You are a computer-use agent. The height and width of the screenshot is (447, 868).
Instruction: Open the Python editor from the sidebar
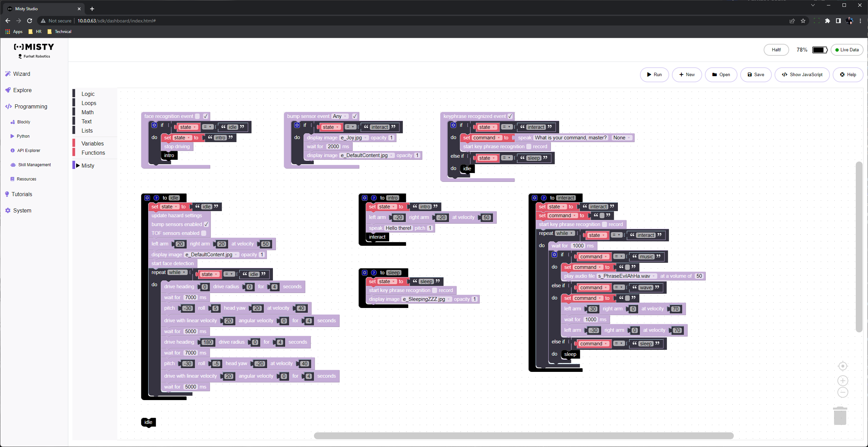click(x=23, y=136)
